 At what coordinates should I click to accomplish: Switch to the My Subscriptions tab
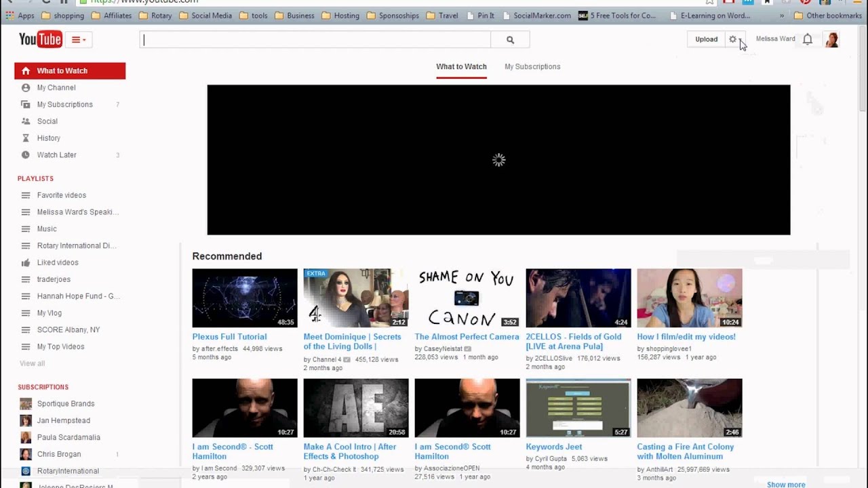[x=532, y=66]
